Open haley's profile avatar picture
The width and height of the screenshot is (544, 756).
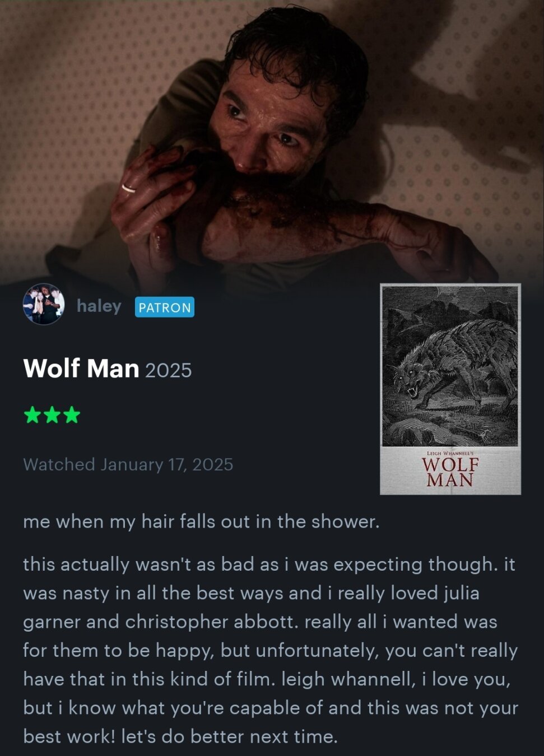tap(44, 305)
